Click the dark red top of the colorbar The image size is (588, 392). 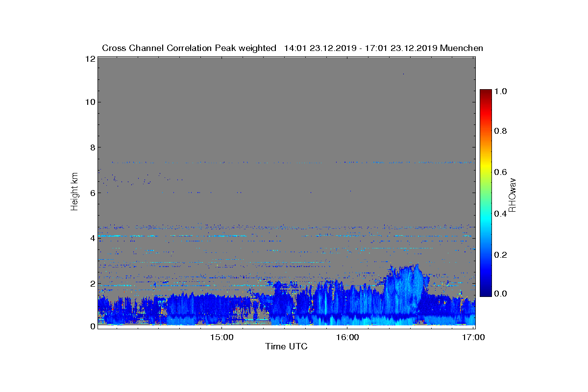(x=485, y=93)
